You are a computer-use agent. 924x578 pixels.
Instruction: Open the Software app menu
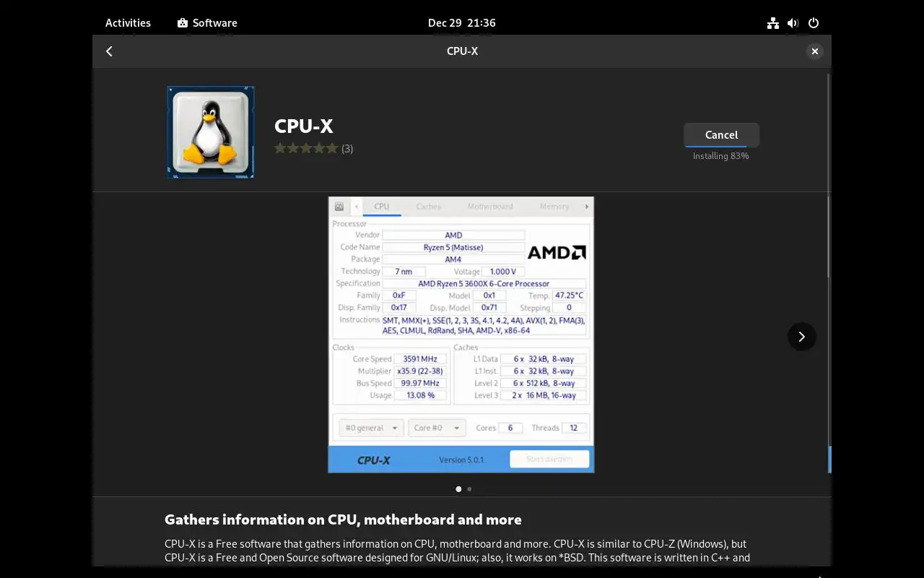207,22
